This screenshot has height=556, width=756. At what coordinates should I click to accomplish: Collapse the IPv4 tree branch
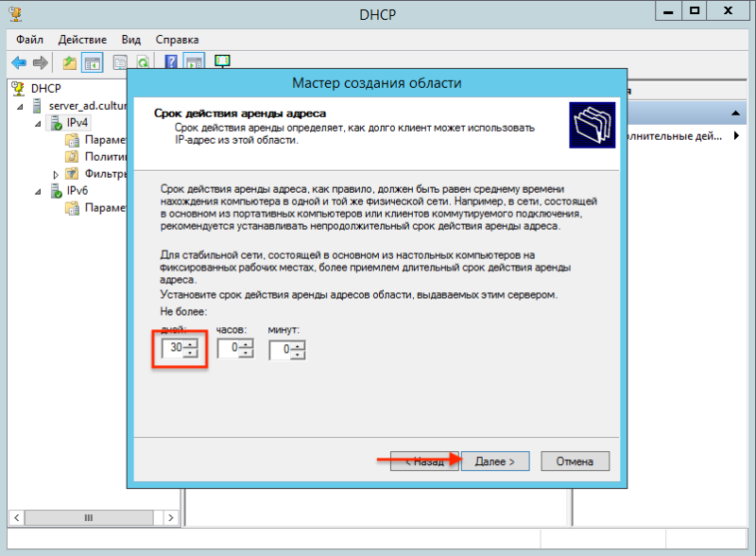(x=37, y=122)
